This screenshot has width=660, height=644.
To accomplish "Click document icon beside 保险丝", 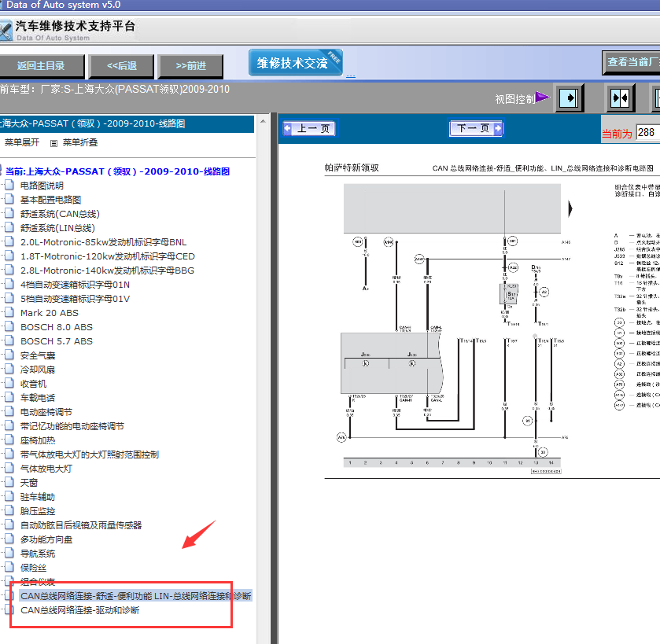I will point(9,568).
